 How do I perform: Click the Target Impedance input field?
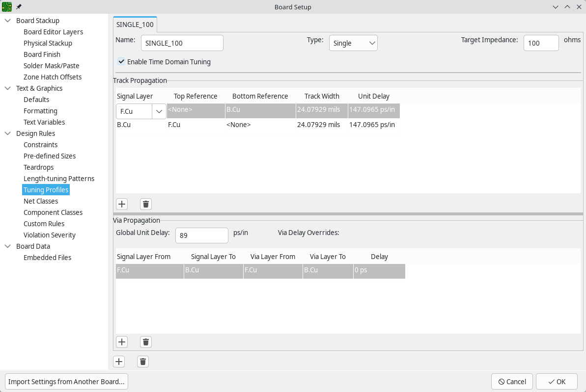tap(541, 43)
